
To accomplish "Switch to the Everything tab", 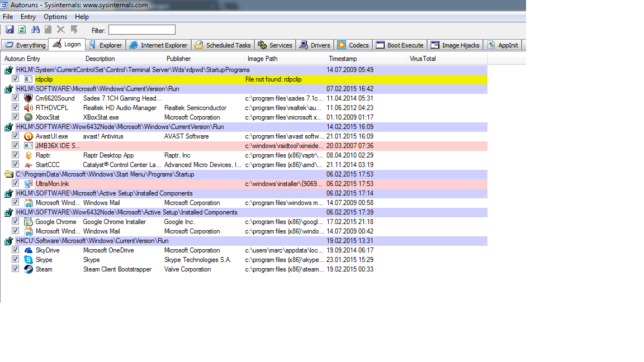I will (x=25, y=45).
